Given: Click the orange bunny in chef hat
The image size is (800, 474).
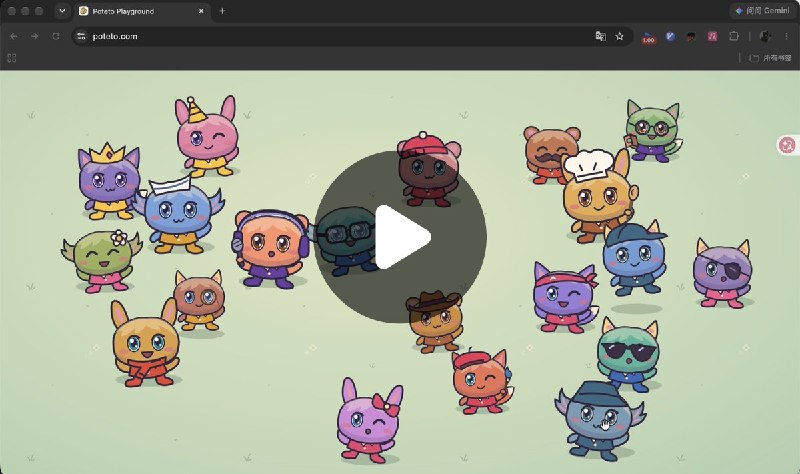Looking at the screenshot, I should pos(599,196).
